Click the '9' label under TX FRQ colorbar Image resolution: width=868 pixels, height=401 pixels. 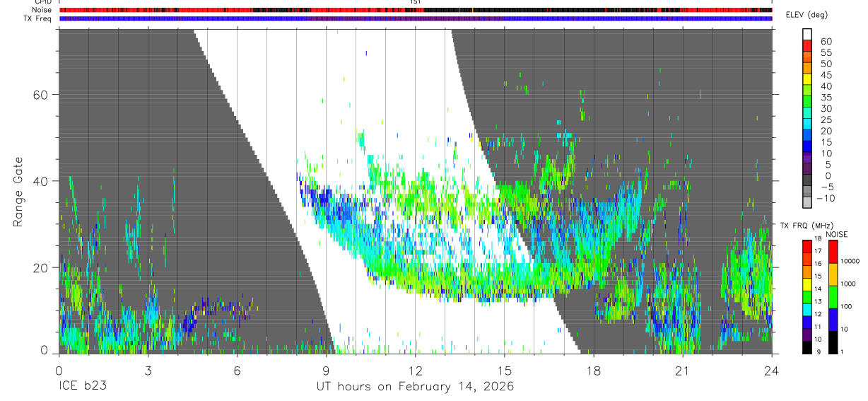pos(819,351)
